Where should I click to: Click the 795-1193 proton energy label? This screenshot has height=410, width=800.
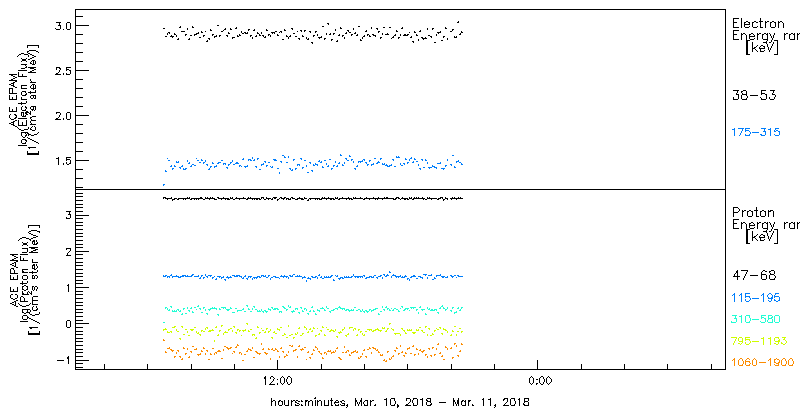pos(759,341)
